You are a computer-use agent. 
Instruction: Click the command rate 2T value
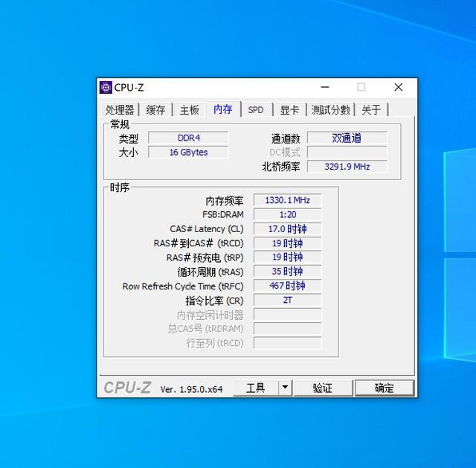tap(287, 300)
